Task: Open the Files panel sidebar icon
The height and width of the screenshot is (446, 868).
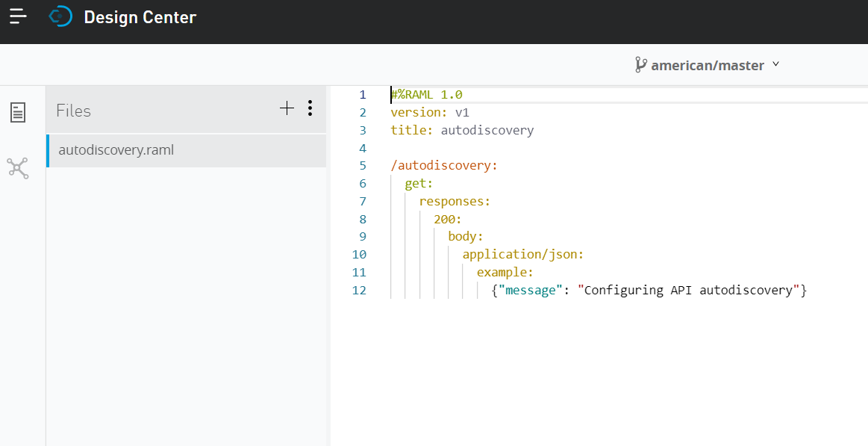Action: pos(18,112)
